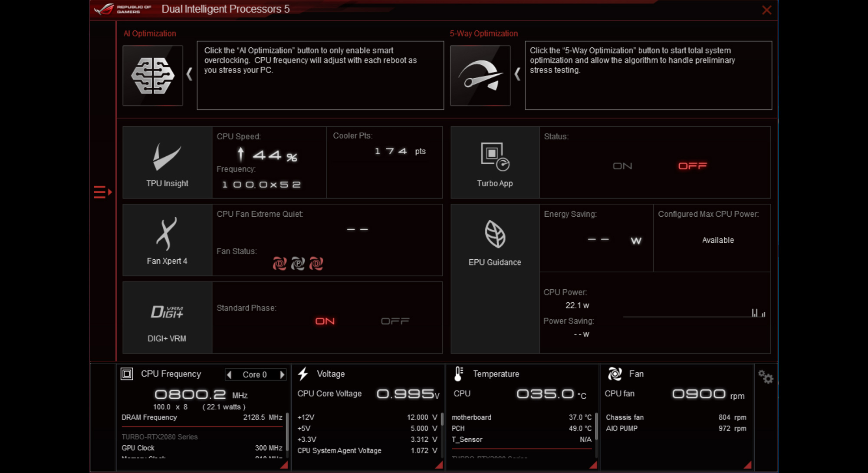This screenshot has height=473, width=868.
Task: Click the TURBO-RTX2080 Series label under DRAM Frequency
Action: click(x=159, y=437)
